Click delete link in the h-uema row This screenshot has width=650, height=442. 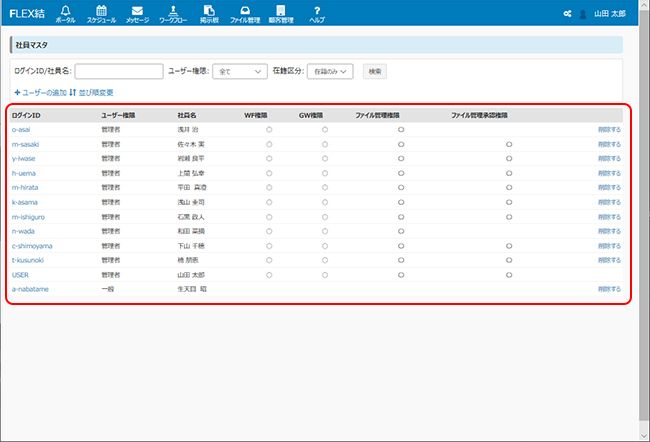tap(609, 173)
